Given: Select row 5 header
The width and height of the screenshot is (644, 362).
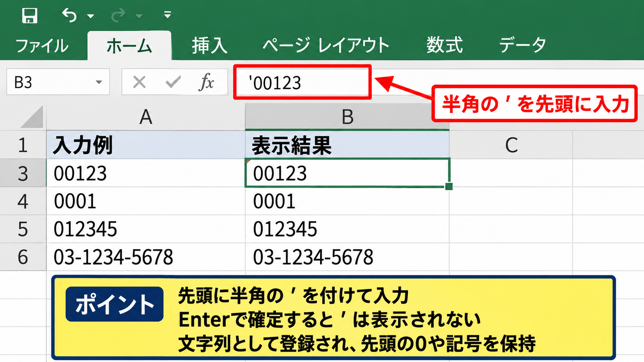Looking at the screenshot, I should point(23,229).
